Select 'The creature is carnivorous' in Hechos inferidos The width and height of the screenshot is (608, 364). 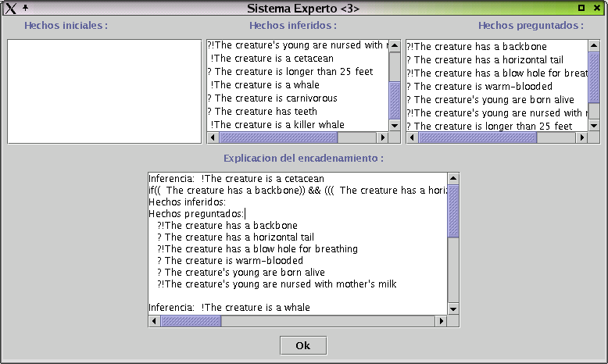[272, 98]
